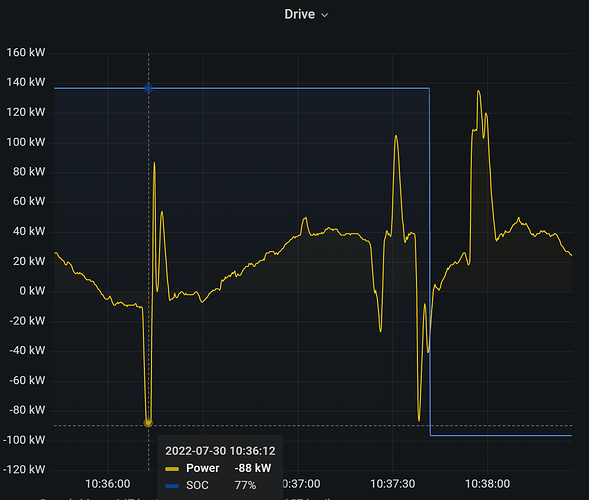Viewport: 589px width, 500px height.
Task: Click the 60 kW y-axis label
Action: click(x=29, y=201)
